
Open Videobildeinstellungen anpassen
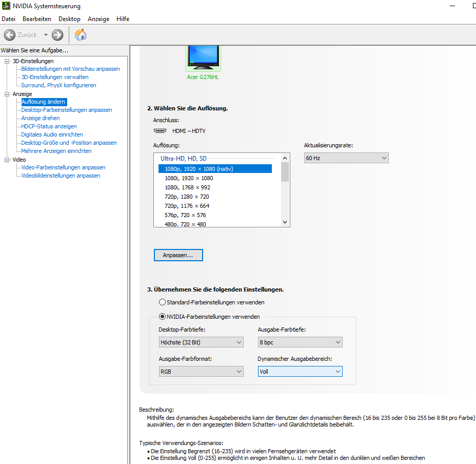(61, 176)
